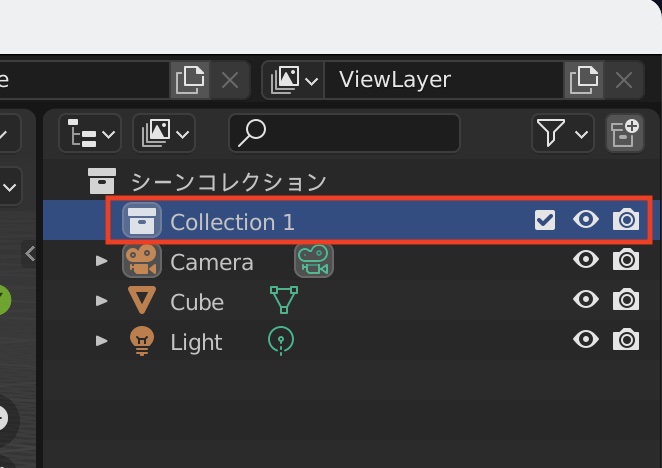Select the scene collection row
662x468 pixels.
tap(229, 182)
